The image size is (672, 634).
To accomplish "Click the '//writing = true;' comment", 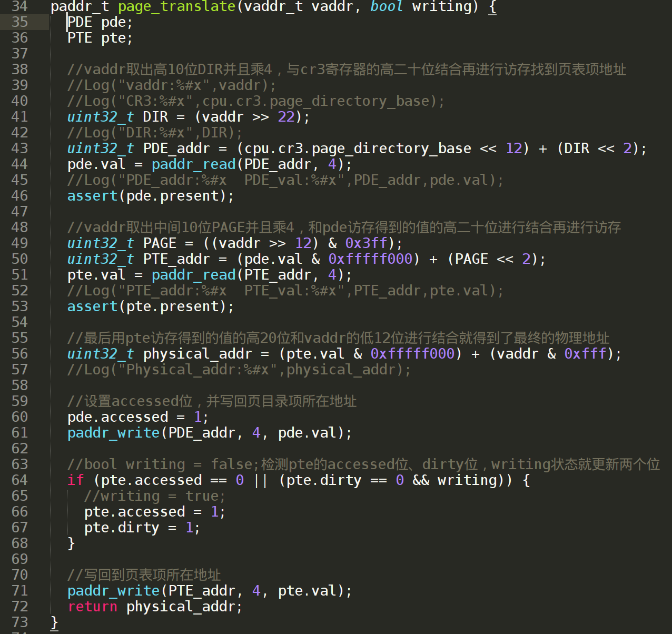I will pyautogui.click(x=155, y=496).
